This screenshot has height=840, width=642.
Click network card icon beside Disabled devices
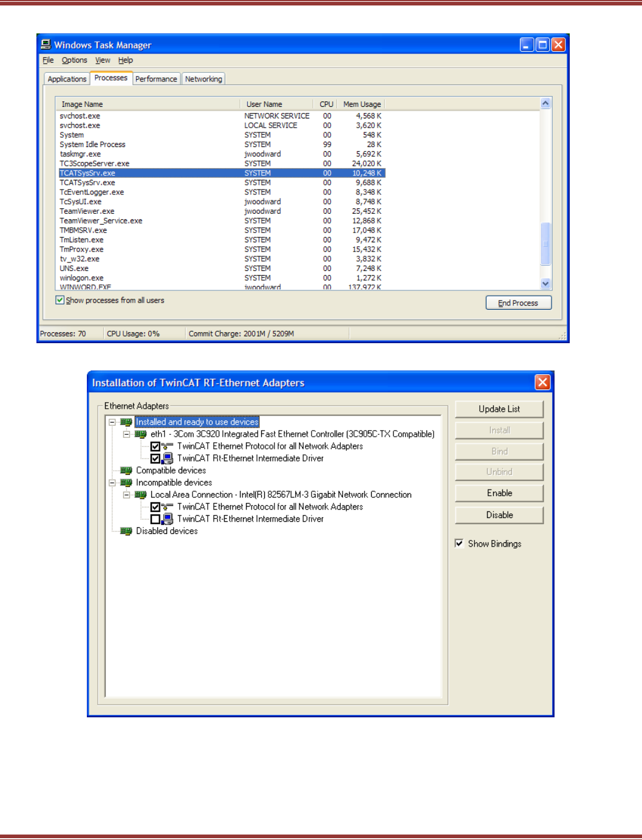pos(126,531)
